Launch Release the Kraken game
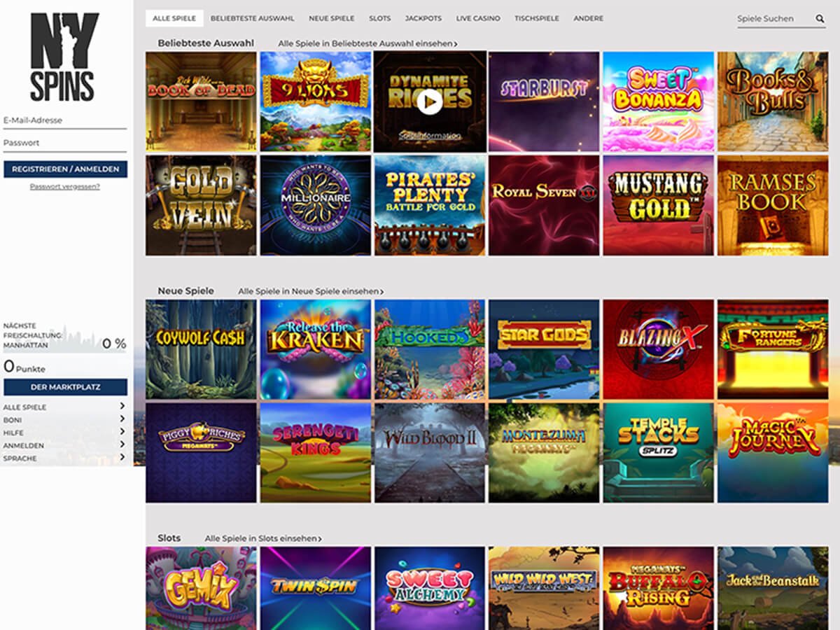840x630 pixels. [316, 349]
